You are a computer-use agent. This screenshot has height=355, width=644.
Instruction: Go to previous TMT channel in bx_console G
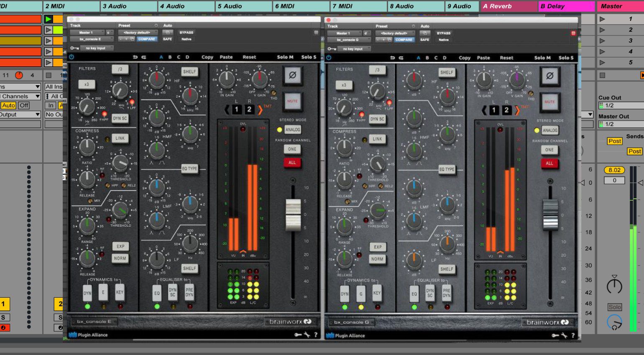484,110
